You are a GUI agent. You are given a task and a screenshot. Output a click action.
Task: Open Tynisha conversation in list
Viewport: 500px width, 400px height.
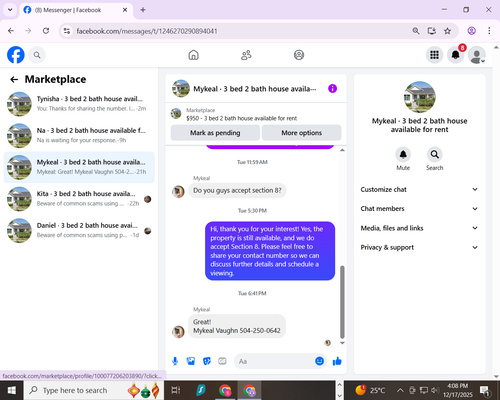pos(79,104)
